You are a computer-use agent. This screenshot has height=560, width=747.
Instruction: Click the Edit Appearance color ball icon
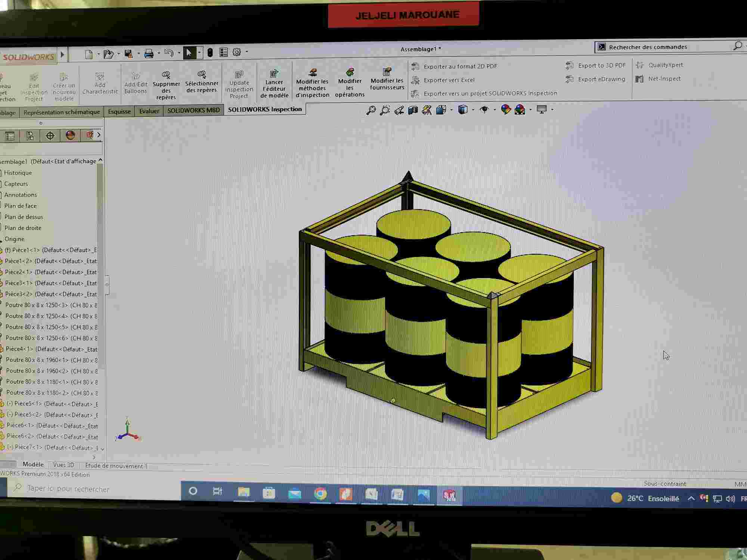click(506, 109)
